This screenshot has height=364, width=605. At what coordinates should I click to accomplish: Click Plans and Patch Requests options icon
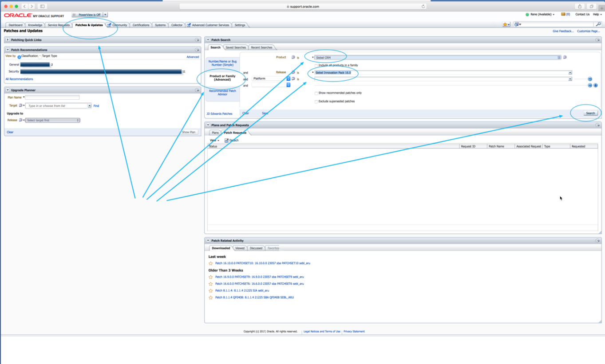[x=597, y=125]
